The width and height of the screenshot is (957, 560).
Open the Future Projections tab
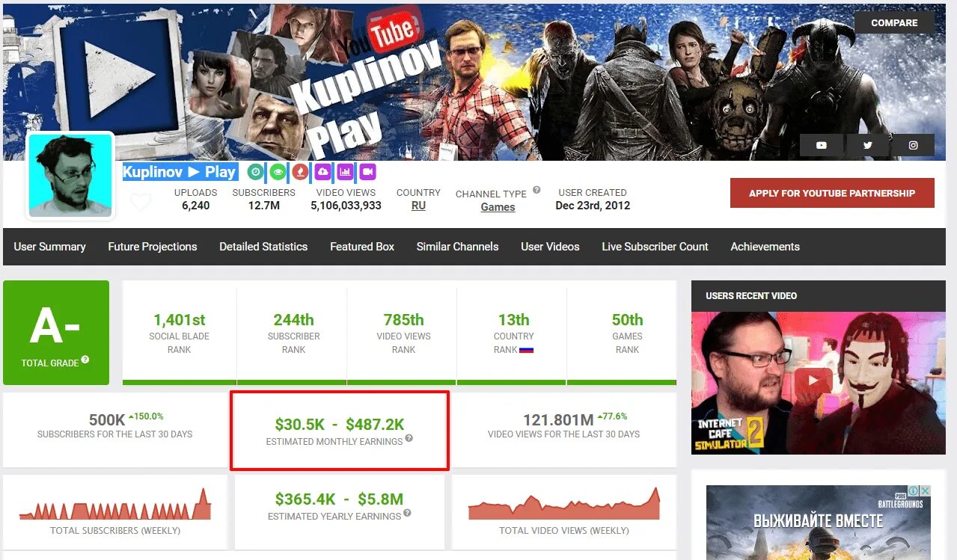tap(153, 247)
